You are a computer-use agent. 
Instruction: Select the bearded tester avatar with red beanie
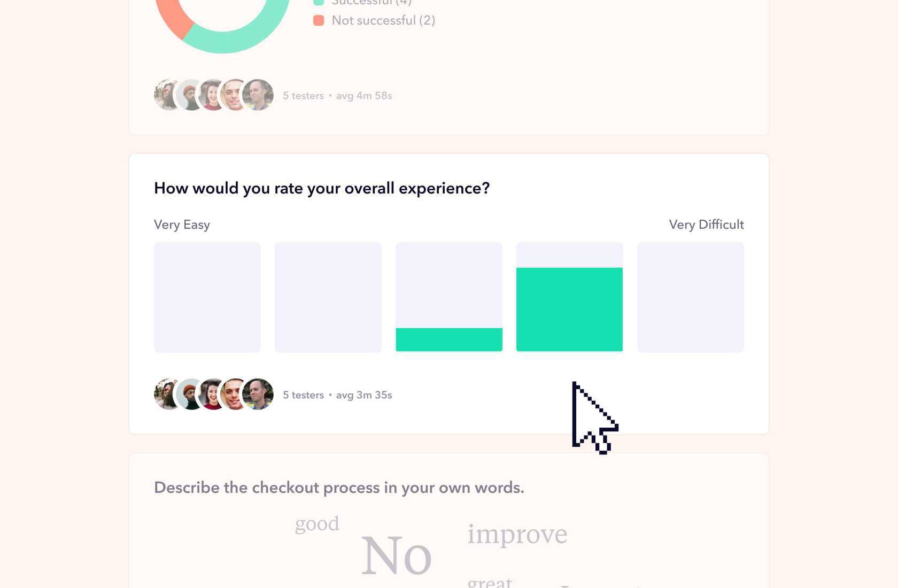click(x=188, y=95)
